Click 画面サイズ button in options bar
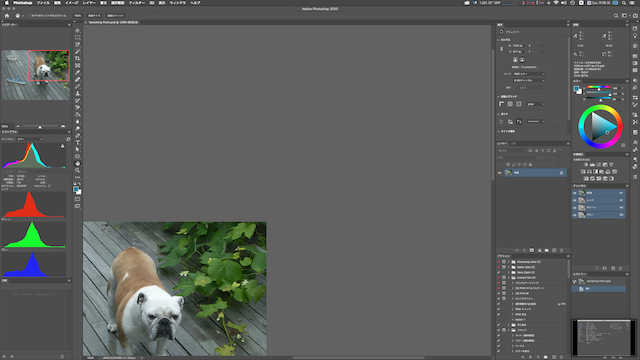The height and width of the screenshot is (360, 640). click(94, 16)
